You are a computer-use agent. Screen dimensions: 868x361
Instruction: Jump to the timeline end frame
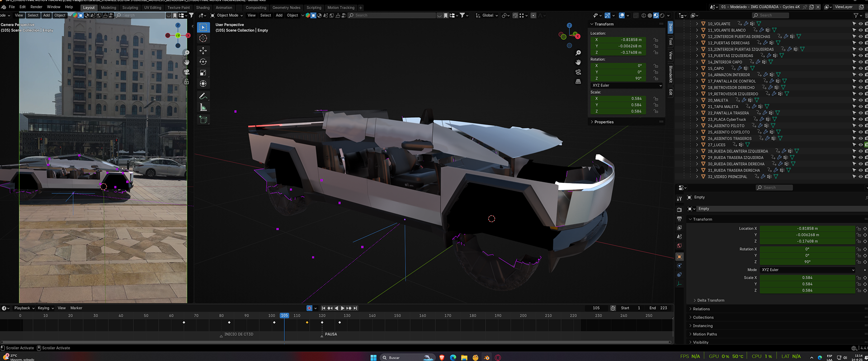click(x=355, y=308)
